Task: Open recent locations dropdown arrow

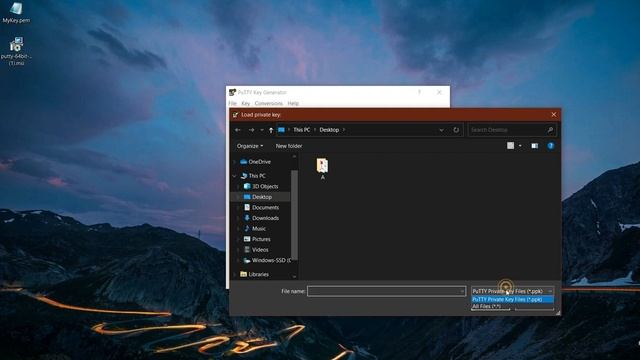Action: point(262,130)
